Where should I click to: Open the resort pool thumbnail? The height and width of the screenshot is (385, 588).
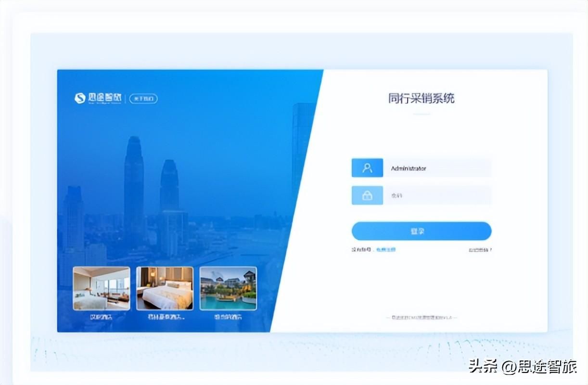pyautogui.click(x=228, y=288)
